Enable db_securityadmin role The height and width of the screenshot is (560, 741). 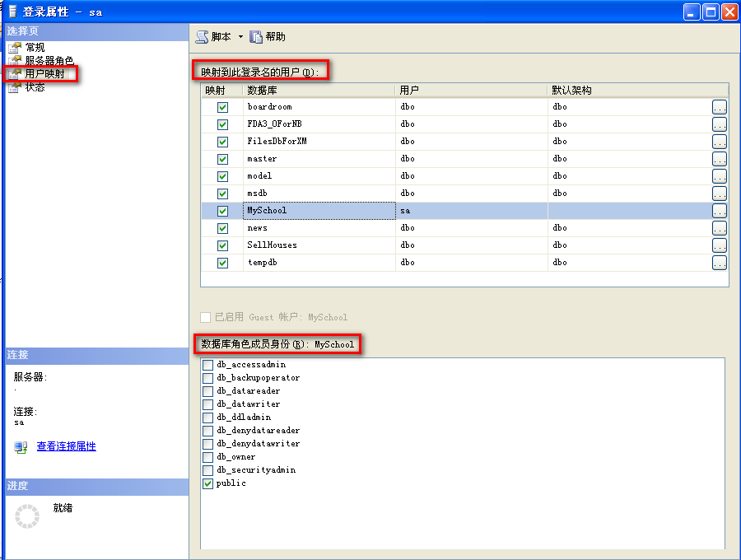tap(207, 471)
